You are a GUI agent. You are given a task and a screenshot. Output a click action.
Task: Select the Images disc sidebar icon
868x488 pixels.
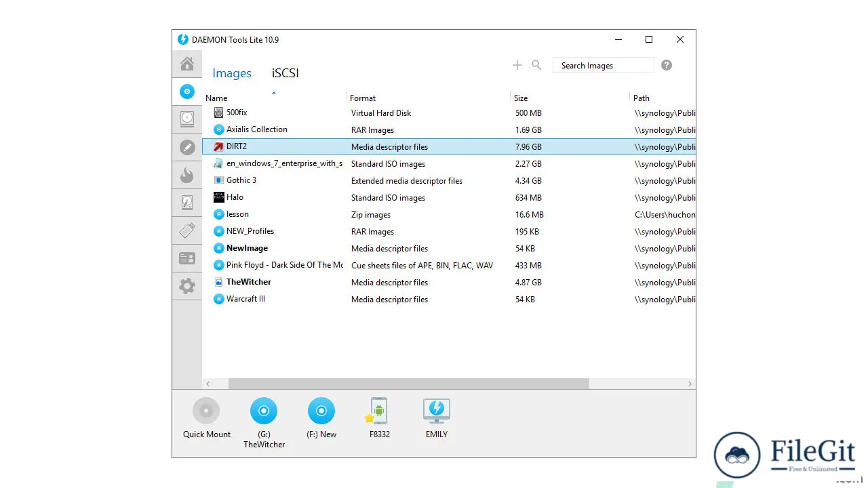187,91
